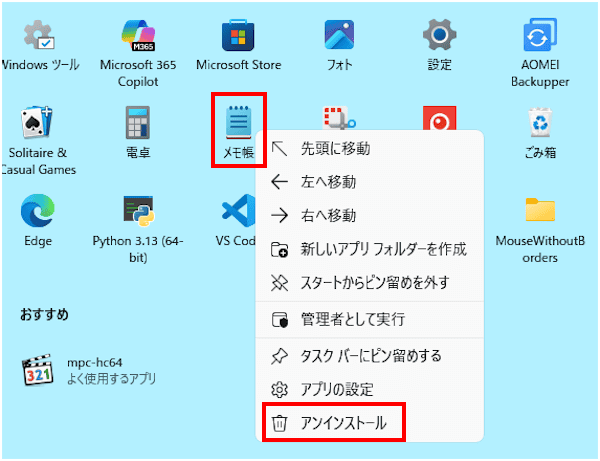Launch AOMEI Backupper
The width and height of the screenshot is (600, 461).
[x=540, y=35]
